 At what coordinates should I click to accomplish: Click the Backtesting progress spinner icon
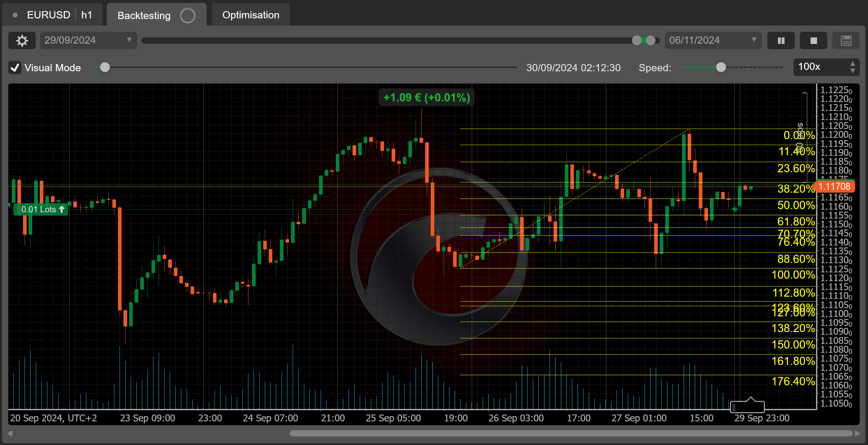(188, 15)
